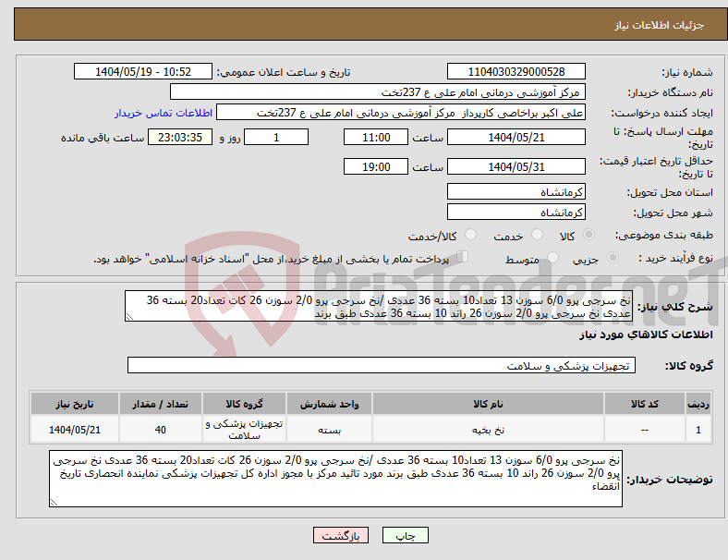728x560 pixels.
Task: Click the نام دستگاه خریدار field
Action: pyautogui.click(x=378, y=91)
